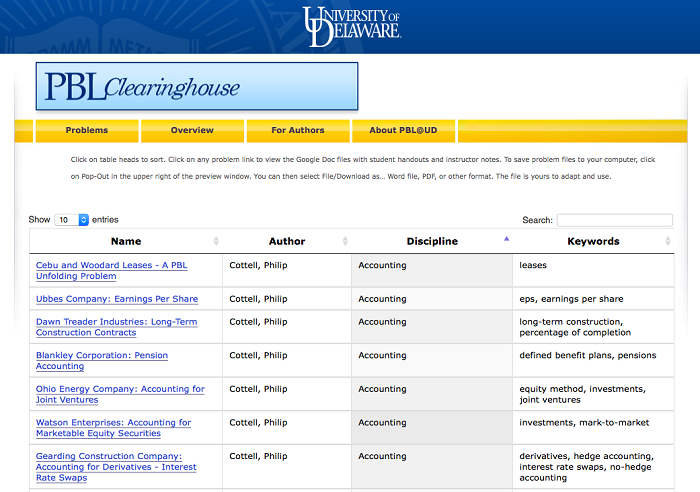700x492 pixels.
Task: Open Blankley Corporation: Pension Accounting link
Action: [102, 360]
